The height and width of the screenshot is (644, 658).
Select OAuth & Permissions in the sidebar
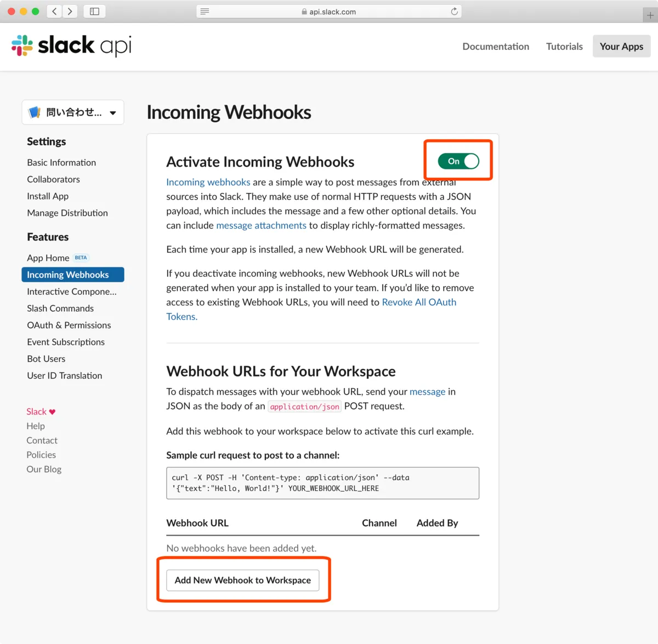(x=69, y=325)
